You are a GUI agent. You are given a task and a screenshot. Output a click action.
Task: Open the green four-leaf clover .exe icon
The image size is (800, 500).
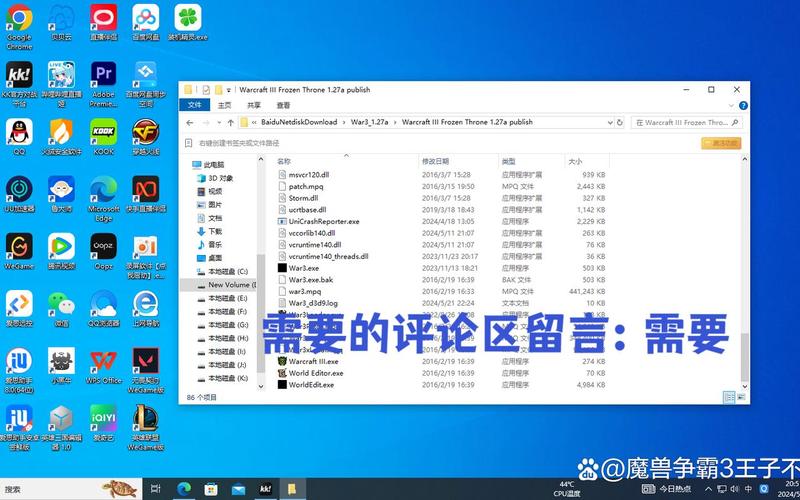[x=188, y=22]
